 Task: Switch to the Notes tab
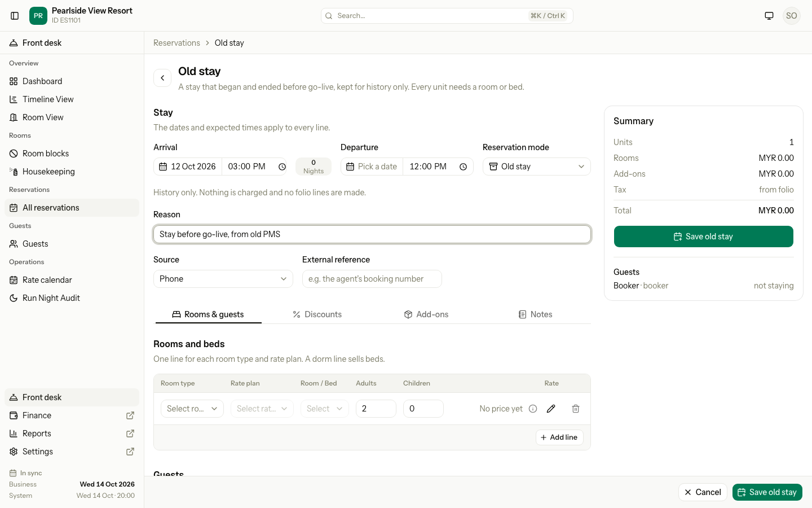tap(535, 314)
